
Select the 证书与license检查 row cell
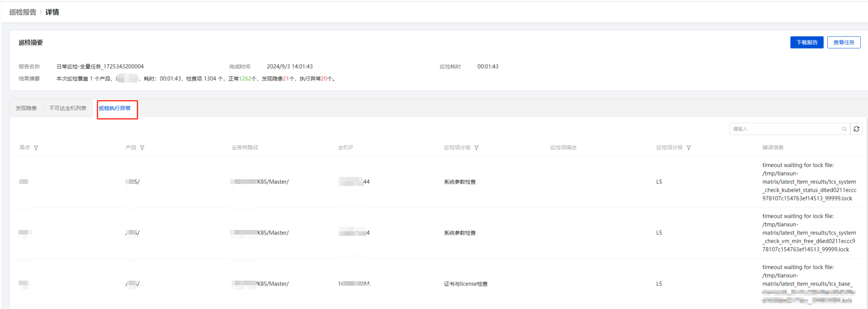(465, 284)
